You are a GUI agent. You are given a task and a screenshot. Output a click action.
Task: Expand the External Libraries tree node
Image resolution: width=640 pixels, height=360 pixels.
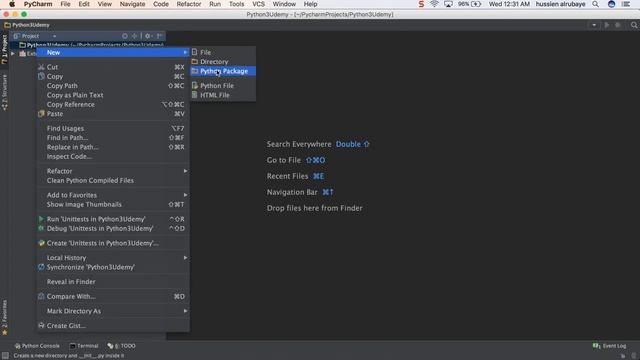(x=13, y=53)
